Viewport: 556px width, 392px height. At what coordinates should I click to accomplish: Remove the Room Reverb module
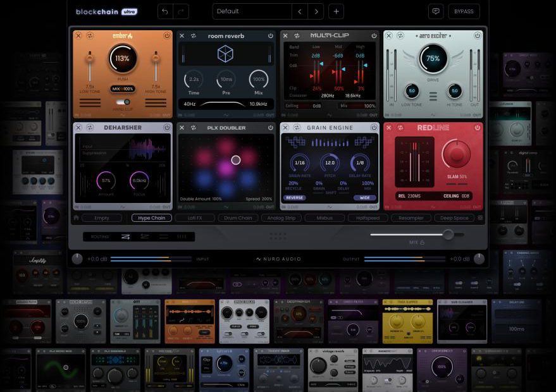click(x=182, y=36)
